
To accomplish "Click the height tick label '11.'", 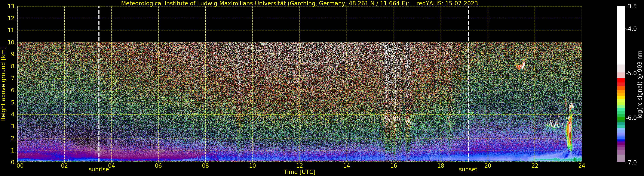I will pos(12,31).
